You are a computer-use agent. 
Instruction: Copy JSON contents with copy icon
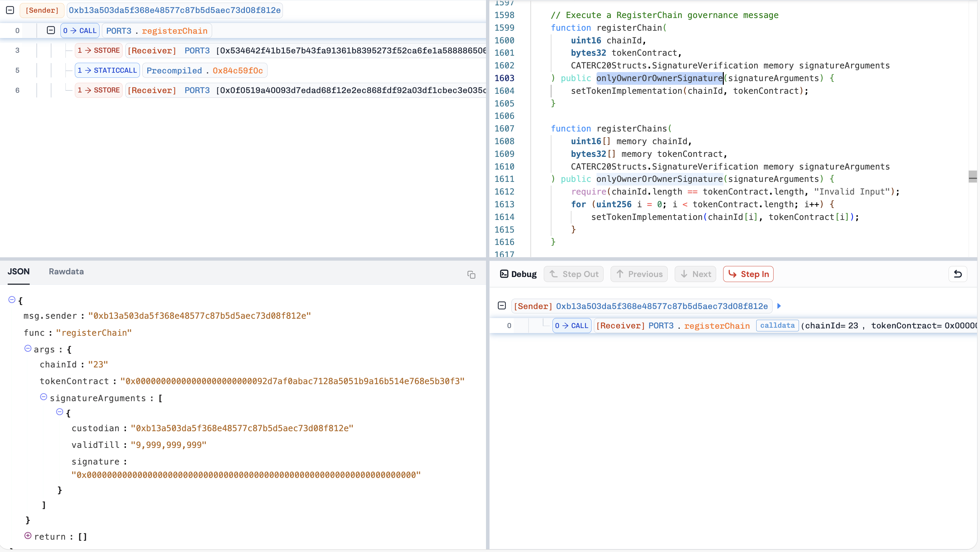click(x=471, y=275)
